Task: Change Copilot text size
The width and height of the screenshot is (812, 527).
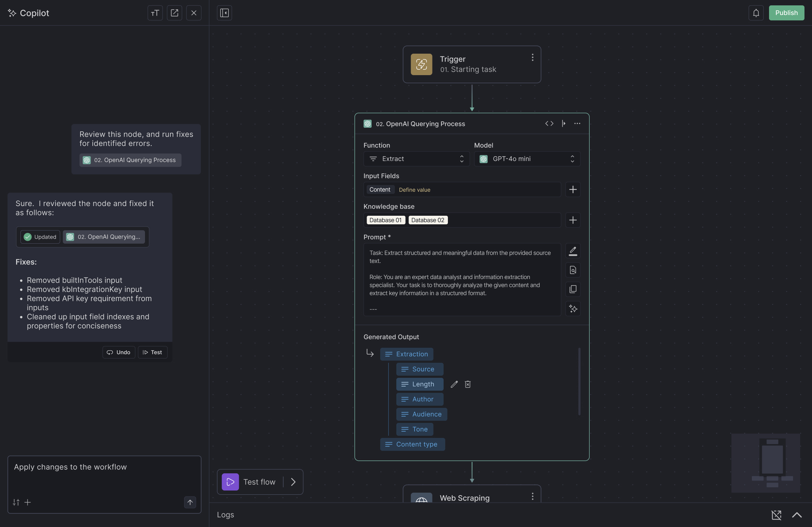Action: click(155, 13)
